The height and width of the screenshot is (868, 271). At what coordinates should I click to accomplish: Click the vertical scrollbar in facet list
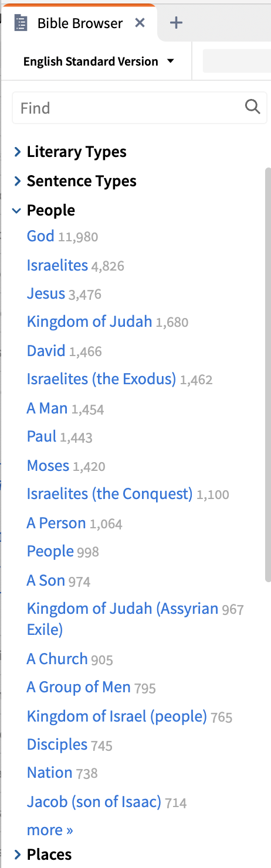pos(267,372)
